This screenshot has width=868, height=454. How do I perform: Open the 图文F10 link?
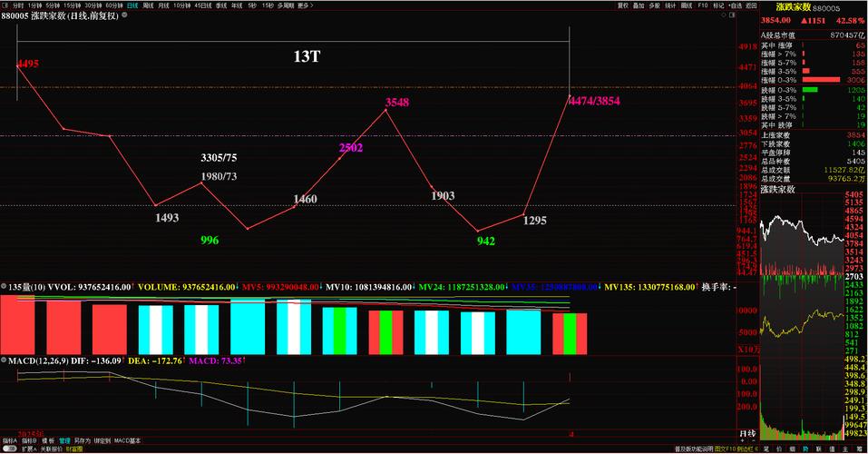(726, 449)
